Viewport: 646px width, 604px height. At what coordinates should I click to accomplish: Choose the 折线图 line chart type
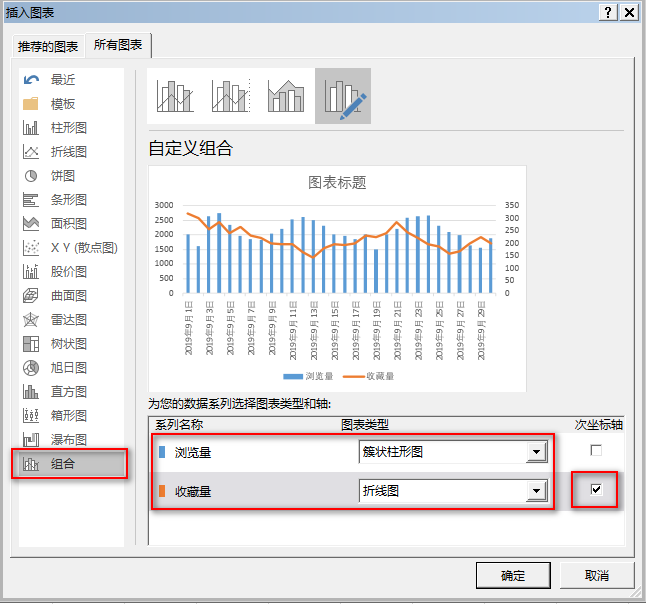point(68,152)
